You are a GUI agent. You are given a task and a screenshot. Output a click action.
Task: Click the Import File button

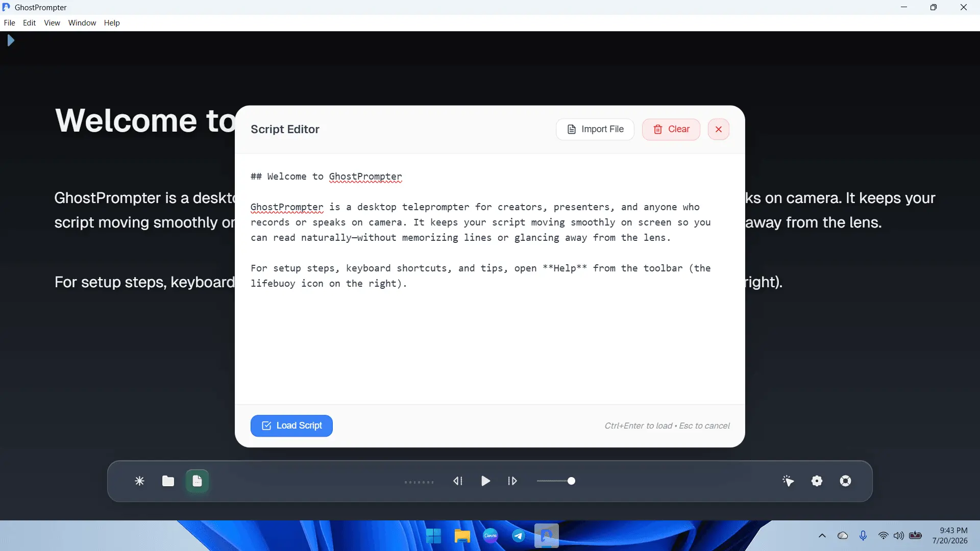point(595,130)
